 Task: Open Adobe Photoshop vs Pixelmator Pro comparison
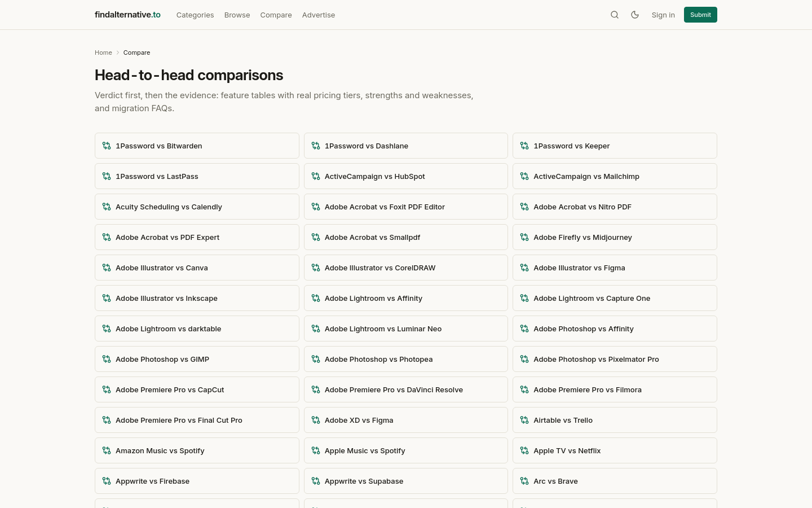pyautogui.click(x=615, y=359)
